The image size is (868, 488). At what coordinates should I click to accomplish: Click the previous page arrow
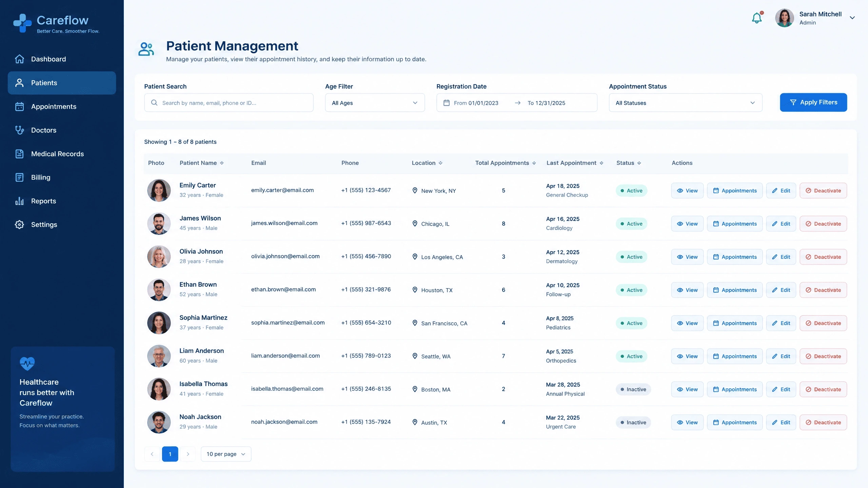[152, 454]
